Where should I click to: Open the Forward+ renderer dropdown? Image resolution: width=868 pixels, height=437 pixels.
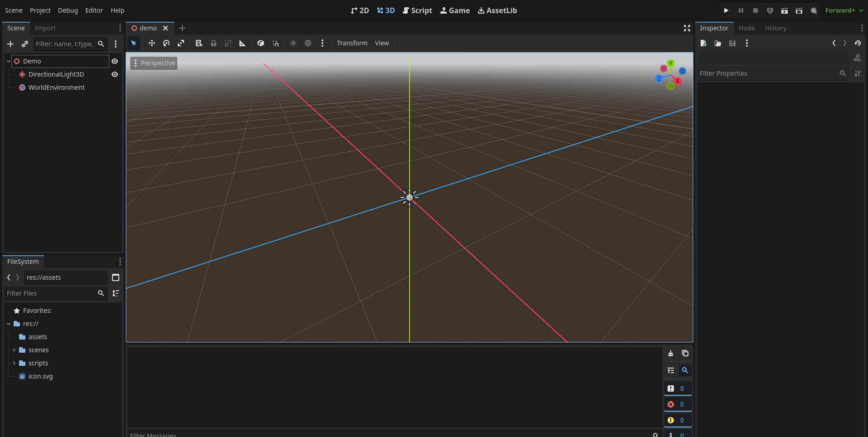coord(844,10)
